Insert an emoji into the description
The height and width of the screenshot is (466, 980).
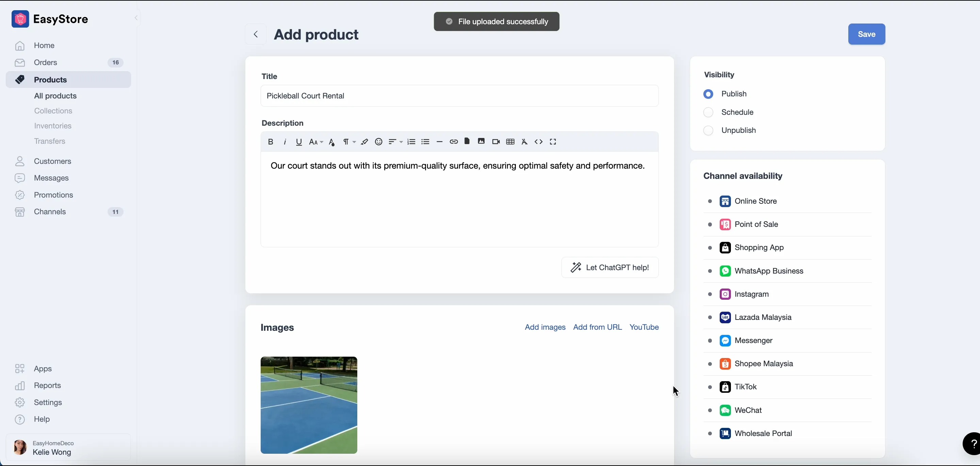[378, 142]
